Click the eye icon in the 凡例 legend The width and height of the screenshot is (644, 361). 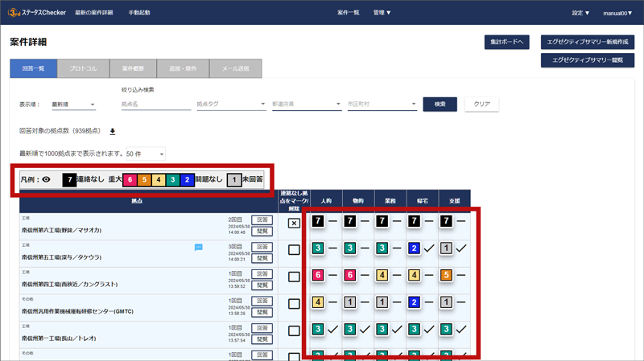click(x=46, y=180)
